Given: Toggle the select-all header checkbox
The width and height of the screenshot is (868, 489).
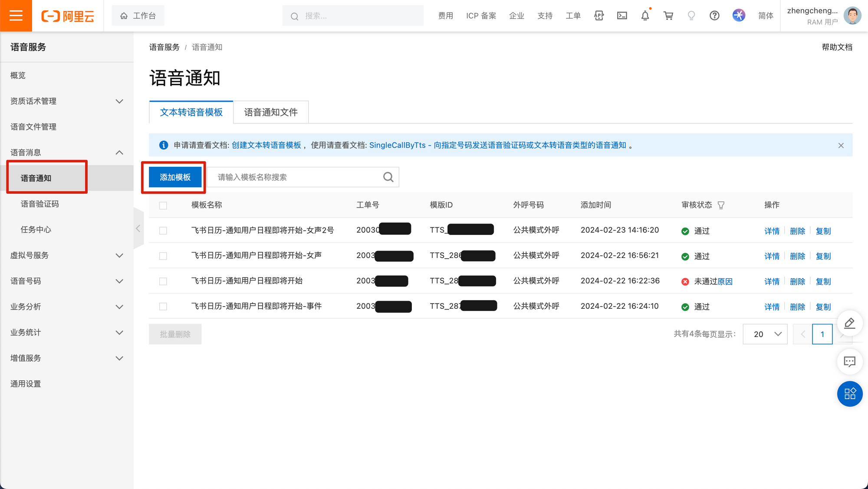Looking at the screenshot, I should 163,205.
